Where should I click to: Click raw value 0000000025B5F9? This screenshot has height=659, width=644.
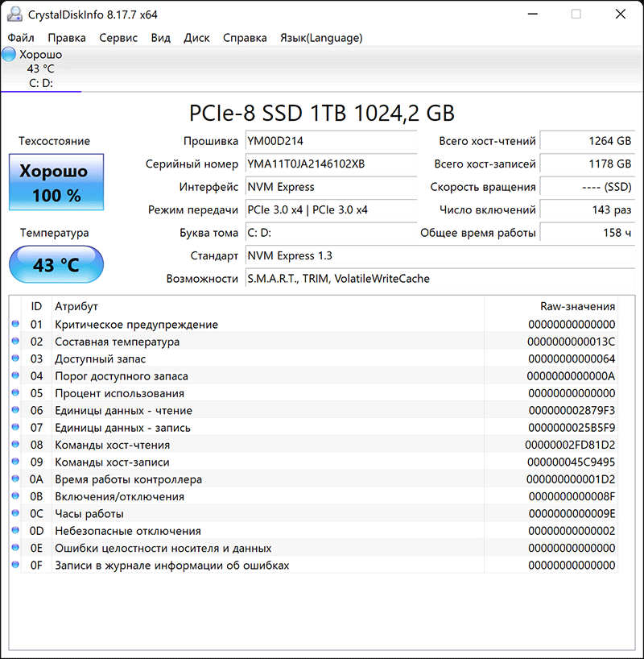click(x=572, y=428)
